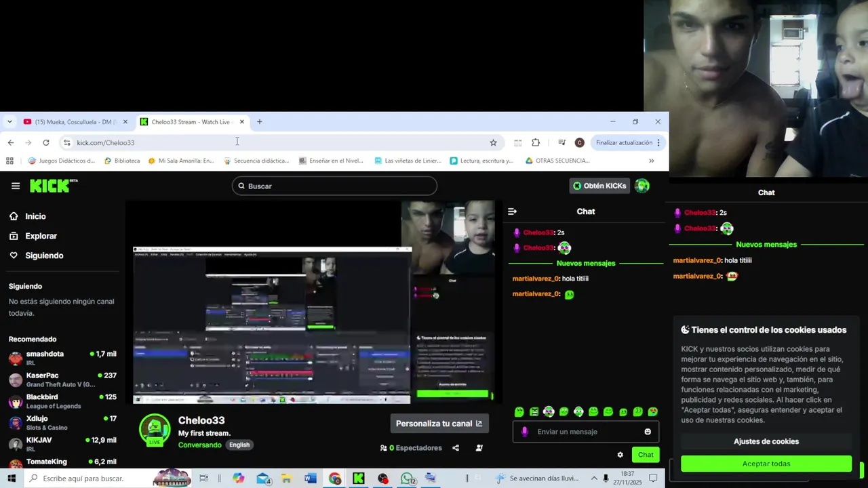
Task: Click the Cheloo33 live avatar
Action: pos(155,430)
